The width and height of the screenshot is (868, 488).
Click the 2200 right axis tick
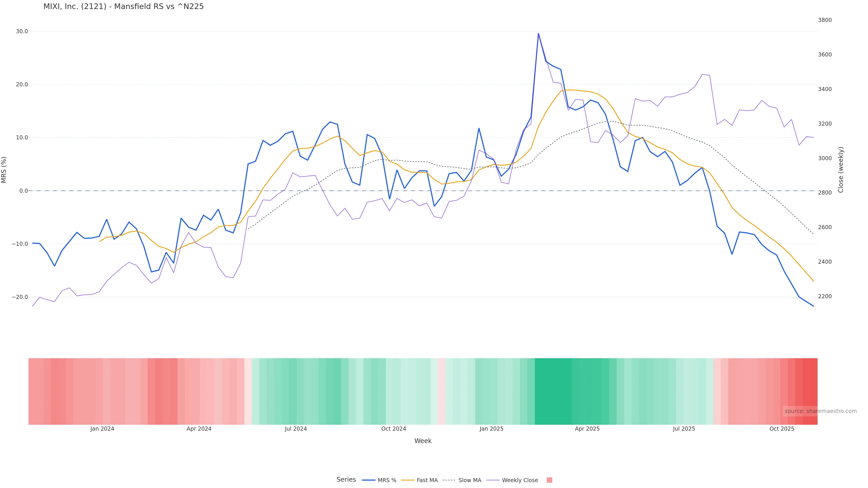click(825, 296)
